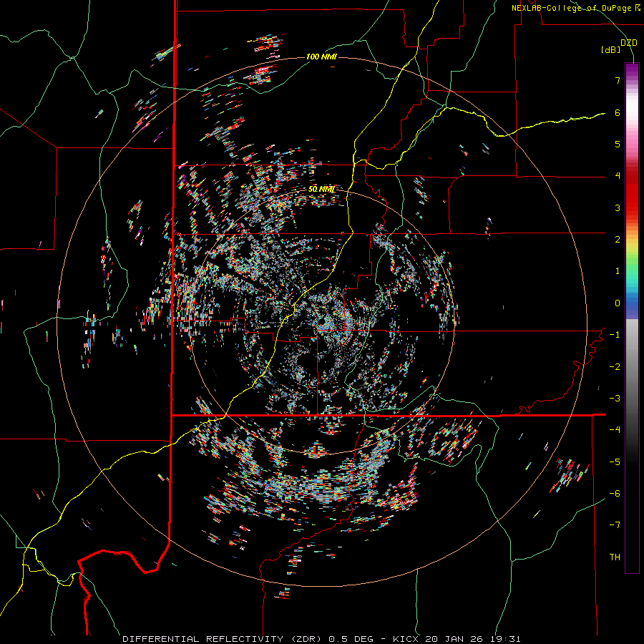This screenshot has width=644, height=644.
Task: Click the -3 value on the color scale
Action: pos(615,399)
